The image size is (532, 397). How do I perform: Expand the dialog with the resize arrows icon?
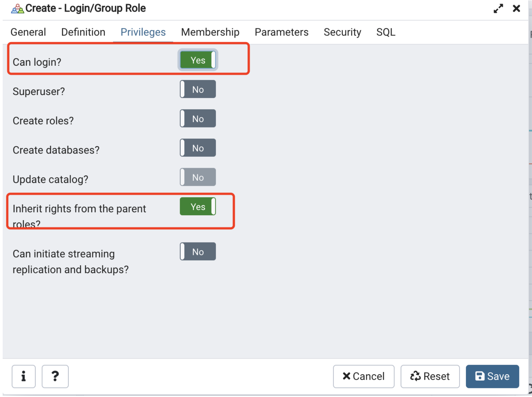point(498,8)
